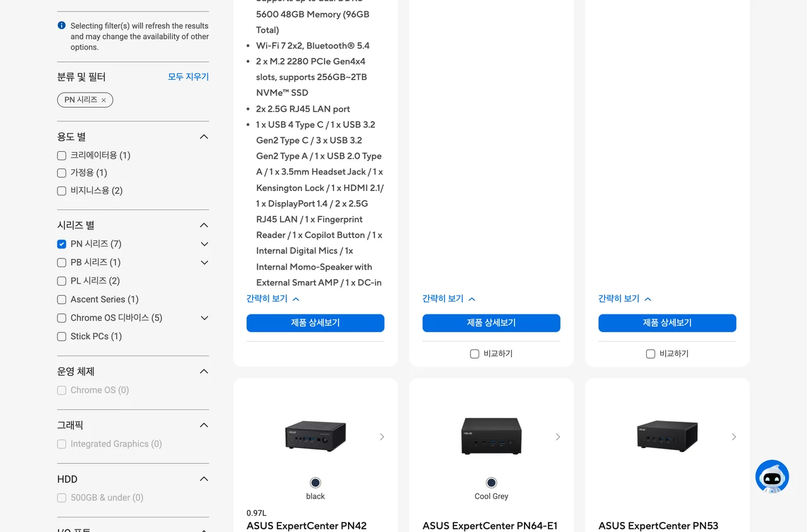Screen dimensions: 807x532
Task: Collapse the 운영 체제 filter section
Action: tap(204, 371)
